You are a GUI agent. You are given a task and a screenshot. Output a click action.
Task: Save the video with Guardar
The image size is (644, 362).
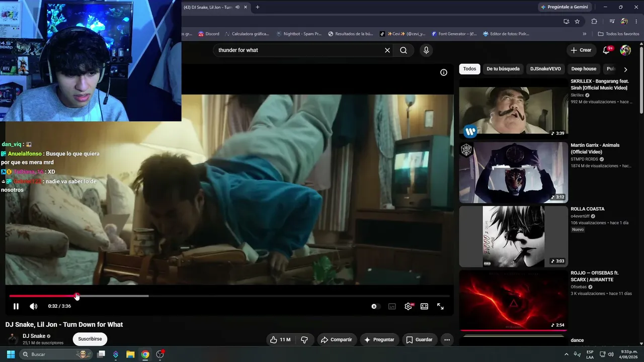point(419,340)
